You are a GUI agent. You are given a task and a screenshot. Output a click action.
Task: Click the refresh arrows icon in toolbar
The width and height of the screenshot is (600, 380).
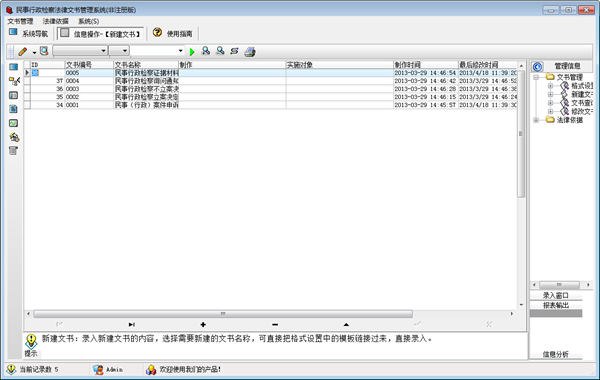234,51
